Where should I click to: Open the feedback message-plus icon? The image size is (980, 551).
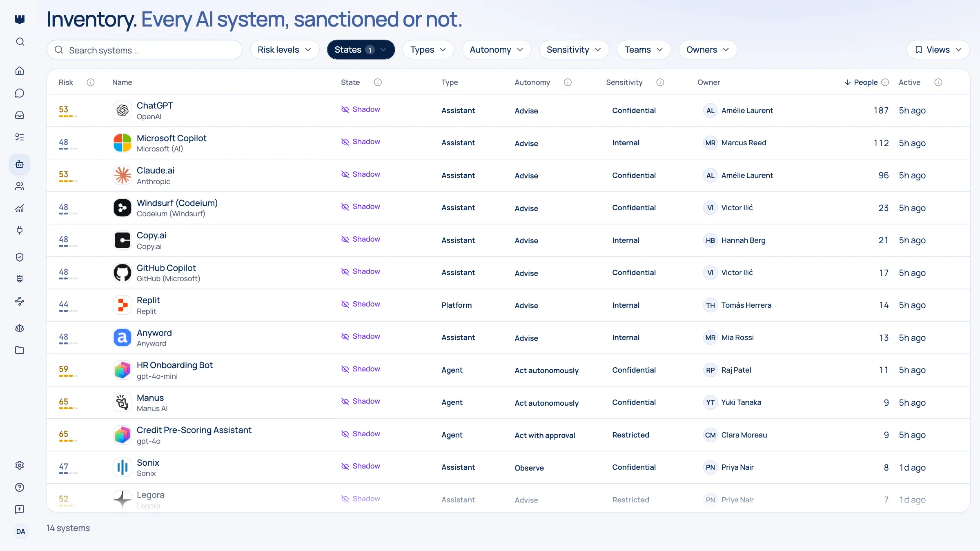pos(20,509)
